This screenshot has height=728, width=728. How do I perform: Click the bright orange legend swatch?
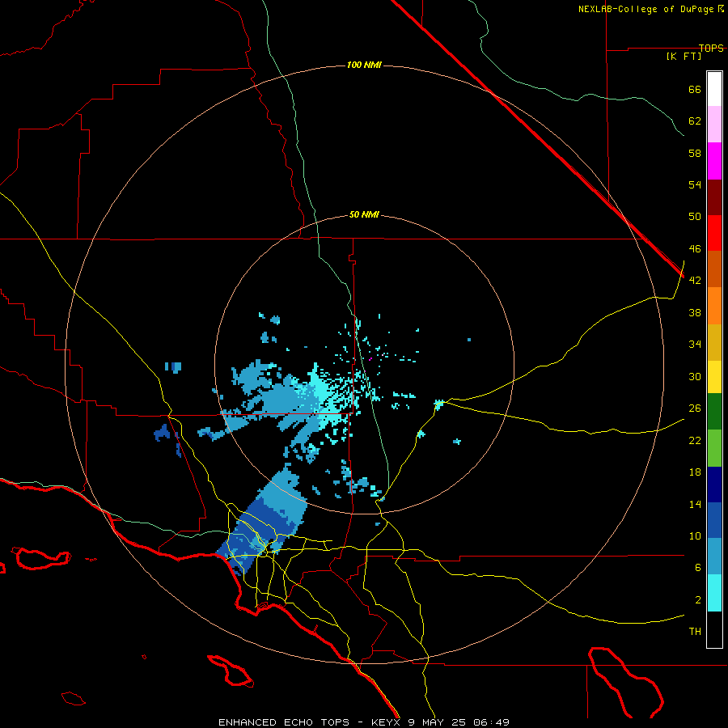point(714,306)
